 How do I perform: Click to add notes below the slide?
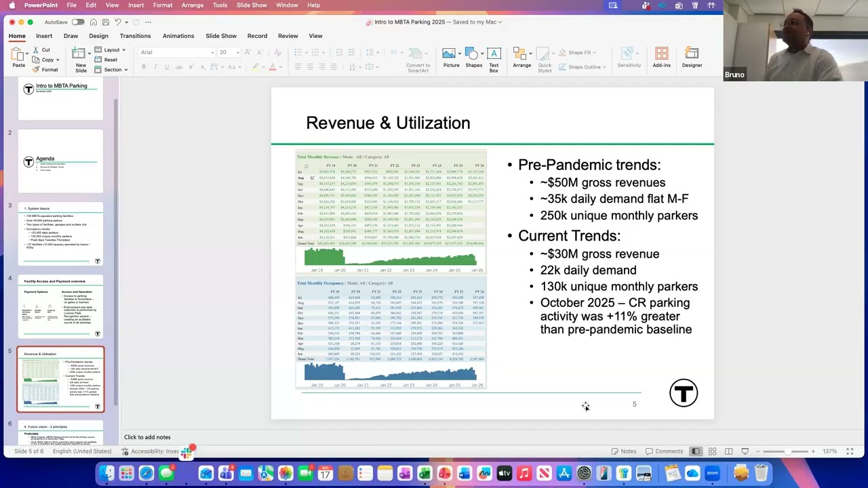click(147, 437)
